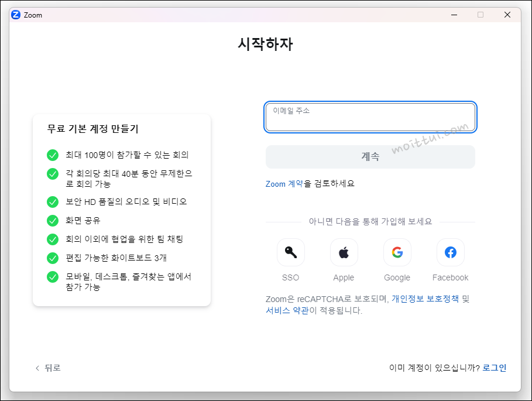This screenshot has width=532, height=401.
Task: Click green checkmark beside 팀 채팅 item
Action: [x=53, y=239]
